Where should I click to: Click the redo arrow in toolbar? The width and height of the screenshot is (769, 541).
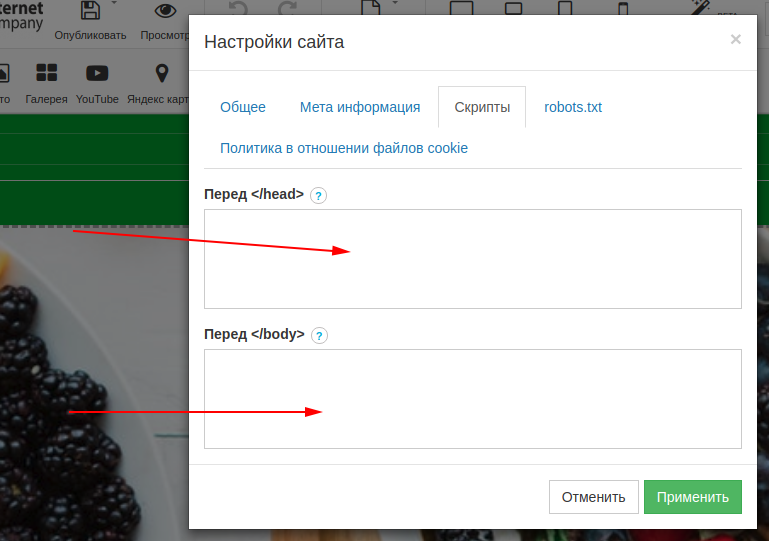click(287, 9)
